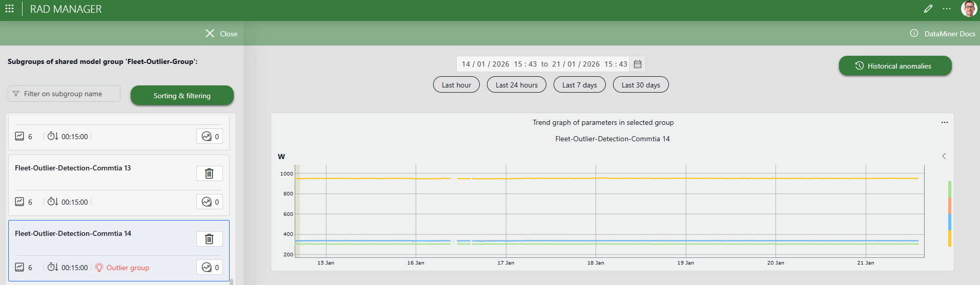Click the green legend color swatch
980x285 pixels.
tap(950, 189)
